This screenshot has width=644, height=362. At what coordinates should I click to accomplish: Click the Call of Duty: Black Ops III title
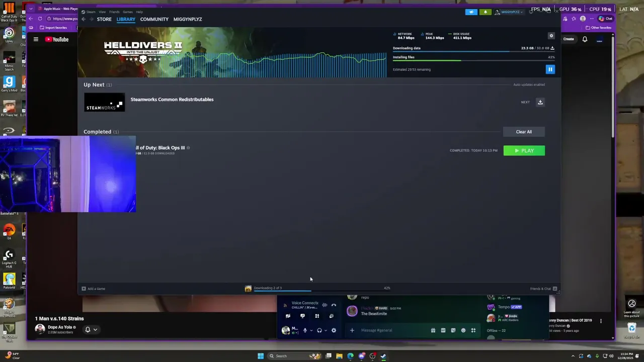tap(160, 148)
